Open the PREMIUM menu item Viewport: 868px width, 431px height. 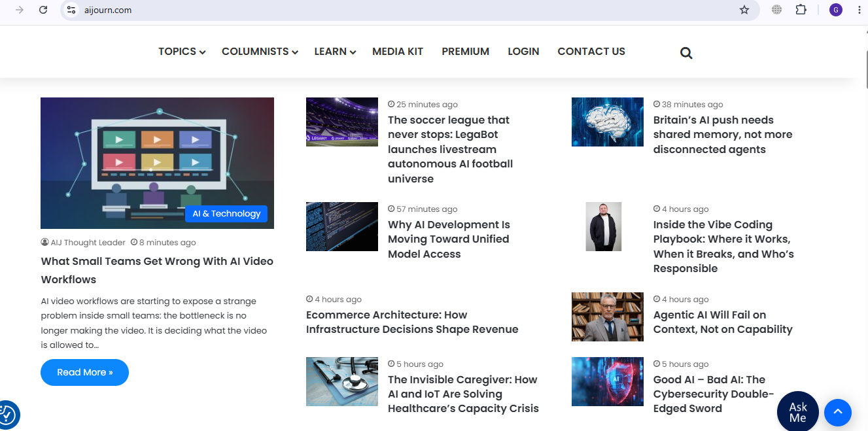click(465, 52)
